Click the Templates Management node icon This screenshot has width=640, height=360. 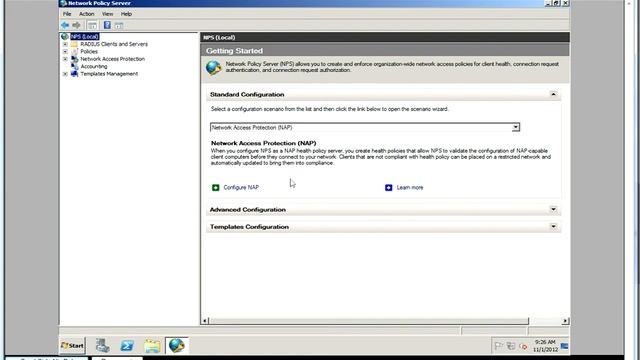(74, 74)
